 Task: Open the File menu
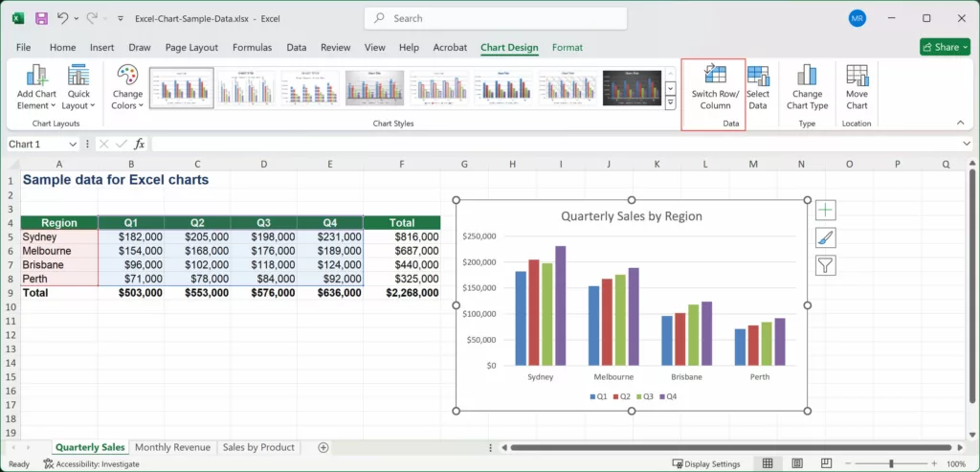[x=23, y=48]
